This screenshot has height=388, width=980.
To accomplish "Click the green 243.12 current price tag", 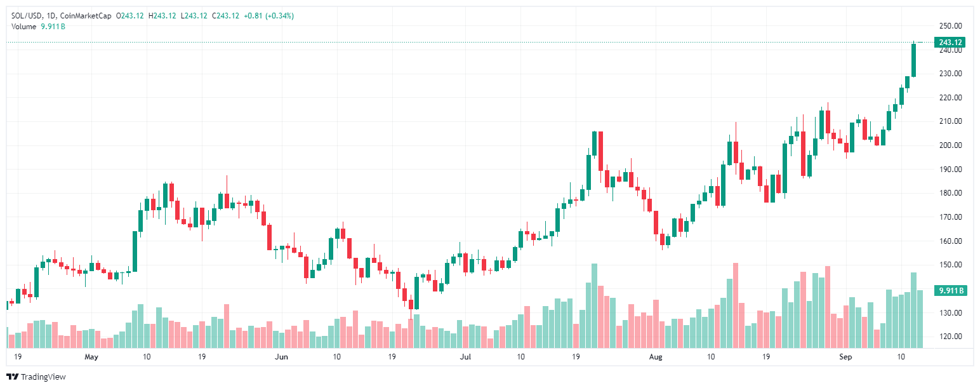I will pyautogui.click(x=950, y=43).
